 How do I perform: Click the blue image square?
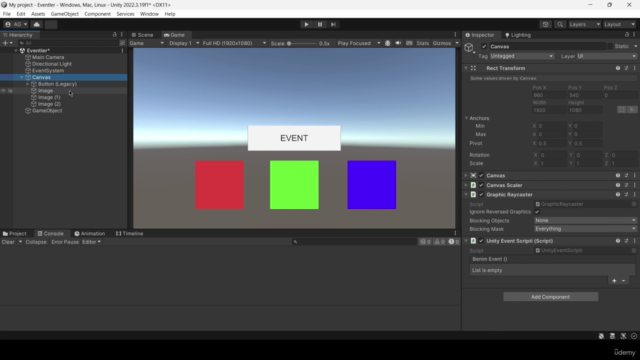(x=371, y=185)
